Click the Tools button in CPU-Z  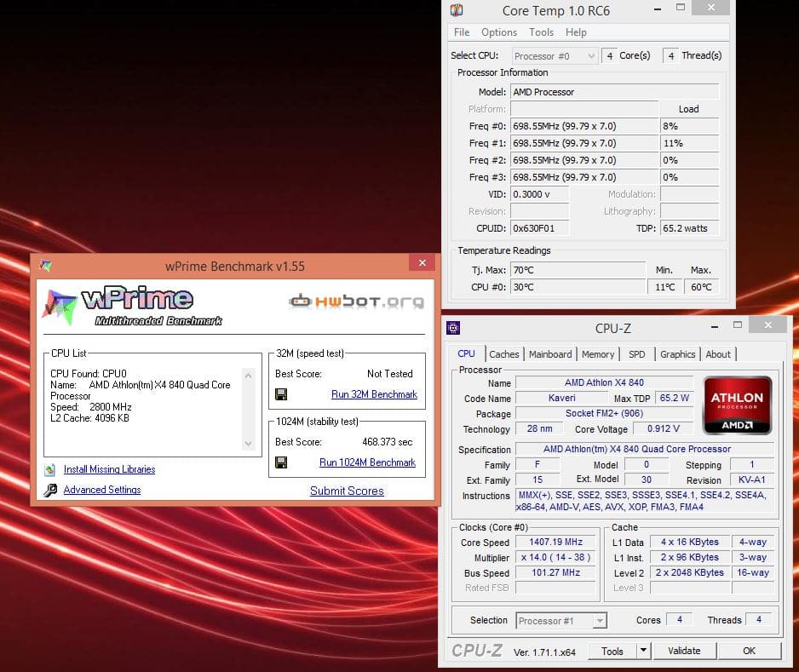612,651
